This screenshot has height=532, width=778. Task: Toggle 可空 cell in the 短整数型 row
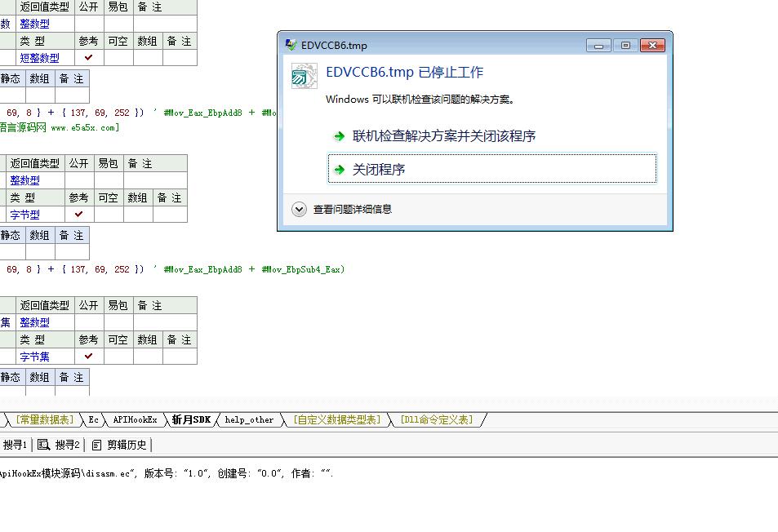pyautogui.click(x=118, y=57)
